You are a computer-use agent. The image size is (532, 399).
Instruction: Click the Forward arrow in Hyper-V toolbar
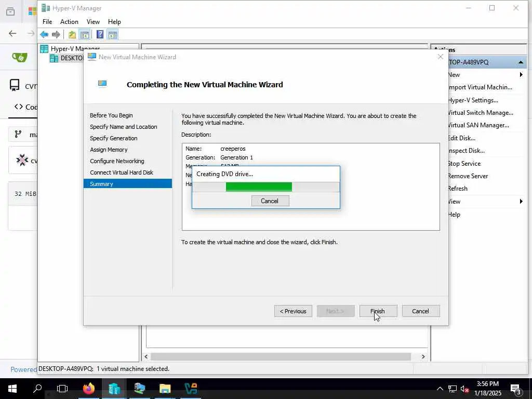click(x=56, y=34)
